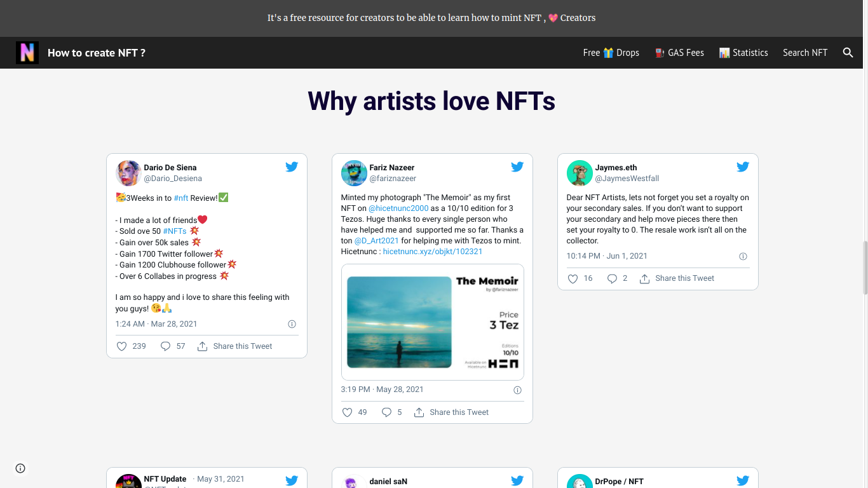
Task: Open replies with the speech bubble icon on Jaymes.eth tweet
Action: point(611,278)
